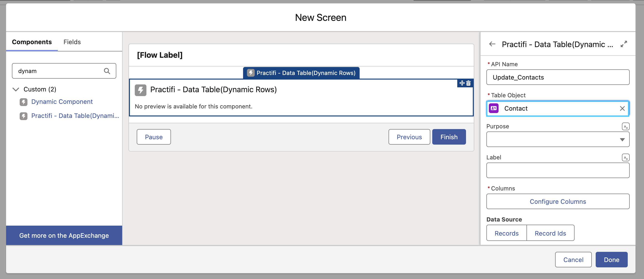Viewport: 644px width, 279px height.
Task: Click the blue Practifi - Data Table(Dynamic Rows) tag
Action: [x=301, y=73]
